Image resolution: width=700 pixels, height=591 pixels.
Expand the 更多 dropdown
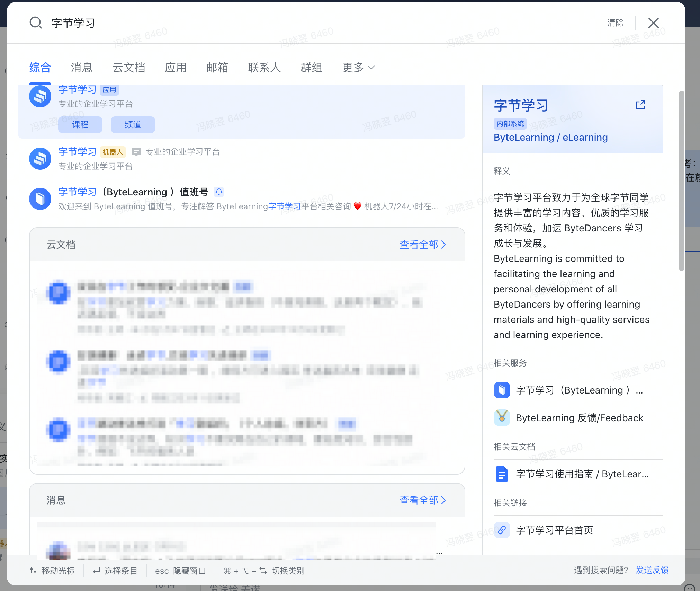point(358,68)
